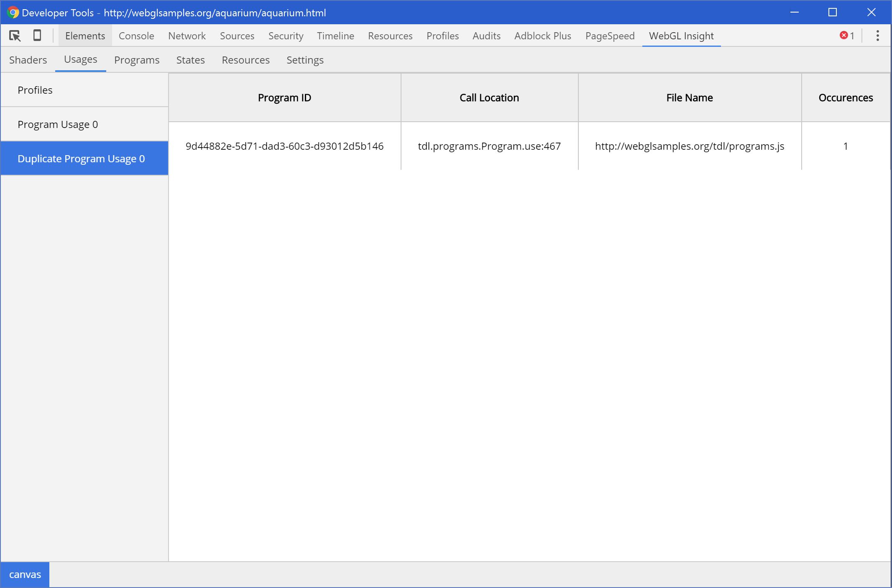
Task: Click the Chrome icon in title bar
Action: coord(13,13)
